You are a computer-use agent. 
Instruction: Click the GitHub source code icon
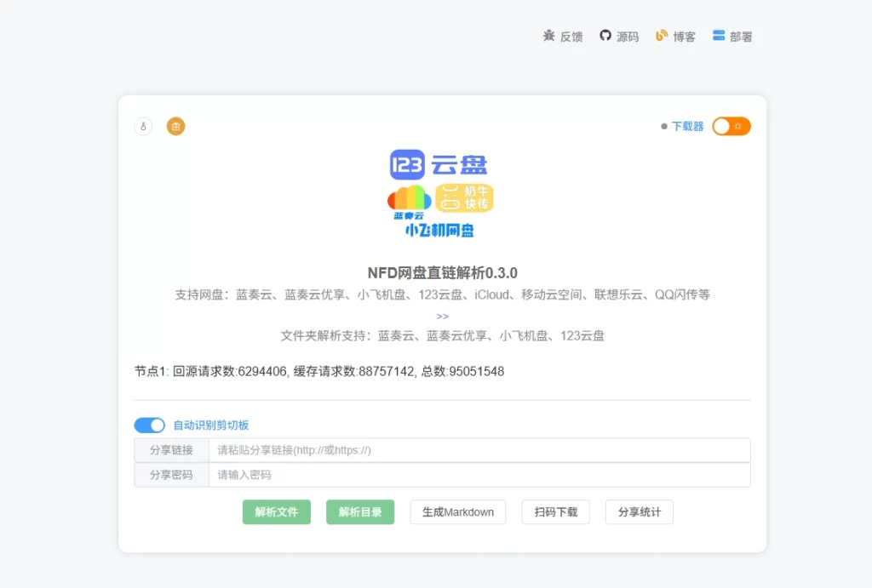[605, 36]
